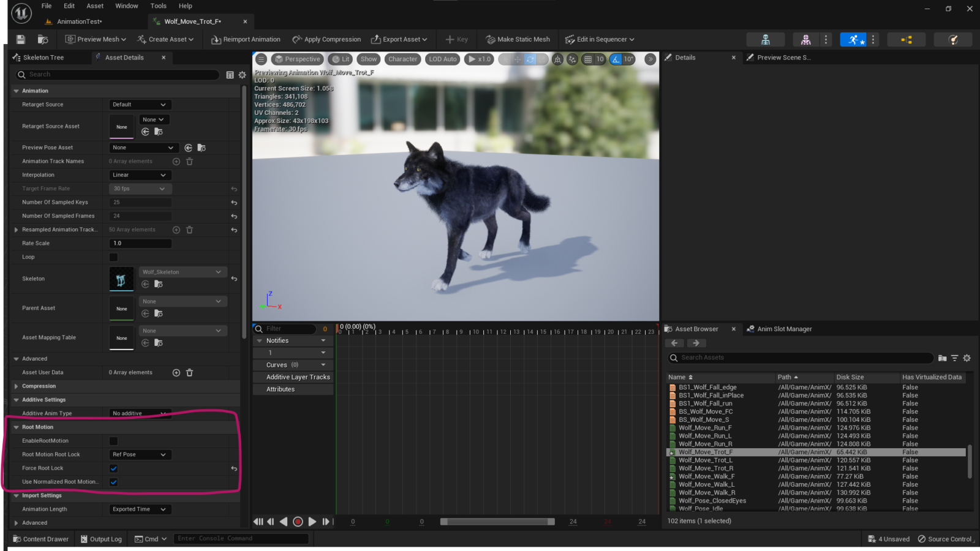Click the Make Static Mesh toolbar icon
Image resolution: width=980 pixels, height=551 pixels.
coord(490,39)
